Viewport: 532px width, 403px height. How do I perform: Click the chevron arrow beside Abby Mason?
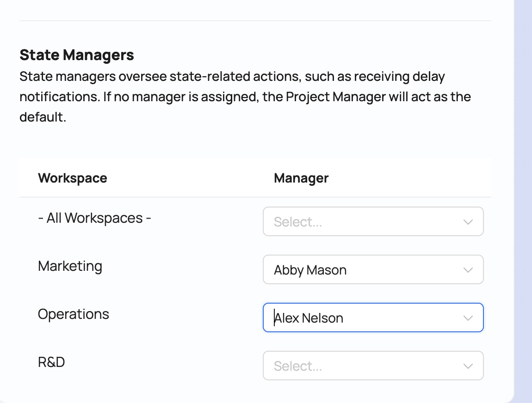coord(468,270)
